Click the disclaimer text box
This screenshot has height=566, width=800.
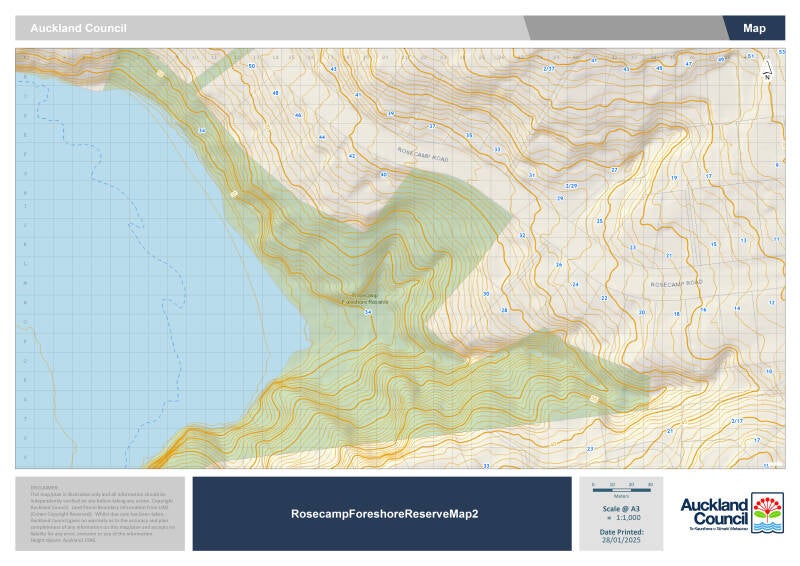100,513
